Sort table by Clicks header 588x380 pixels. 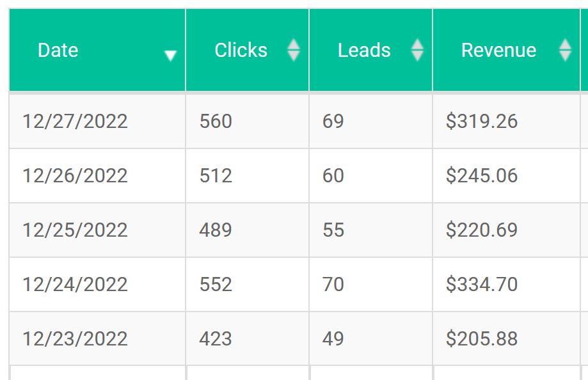241,50
